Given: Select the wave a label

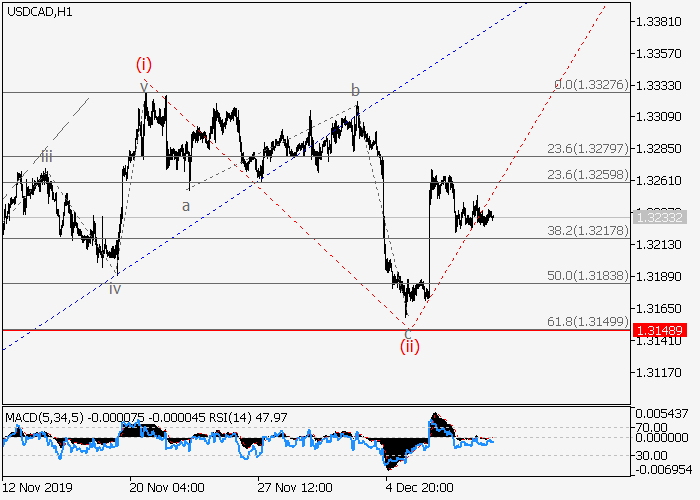Looking at the screenshot, I should pyautogui.click(x=185, y=206).
